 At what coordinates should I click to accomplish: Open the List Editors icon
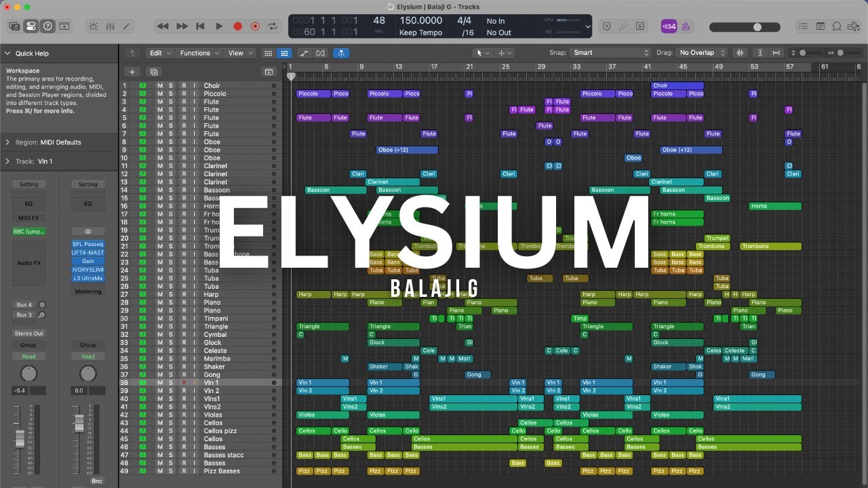(x=804, y=26)
